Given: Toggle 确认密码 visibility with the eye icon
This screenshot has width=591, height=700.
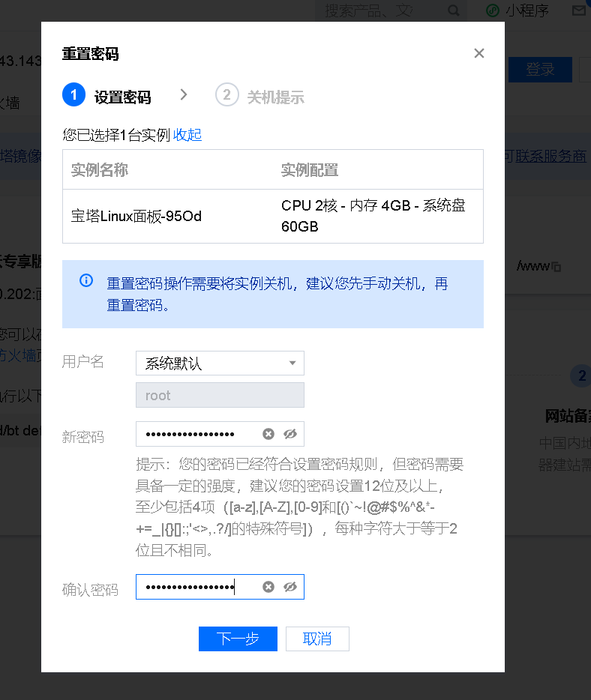Looking at the screenshot, I should click(x=290, y=587).
